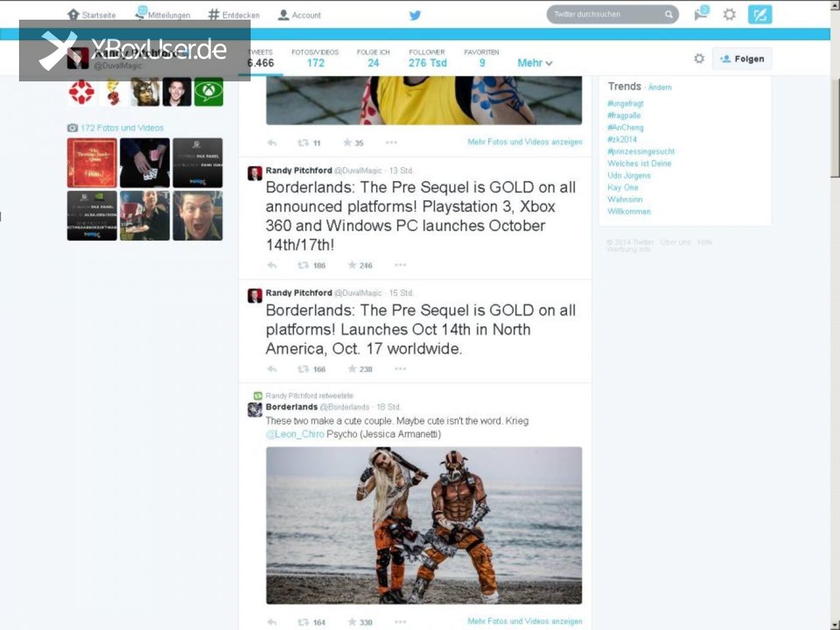This screenshot has height=630, width=840.
Task: Compose a new tweet with blue button
Action: (760, 14)
